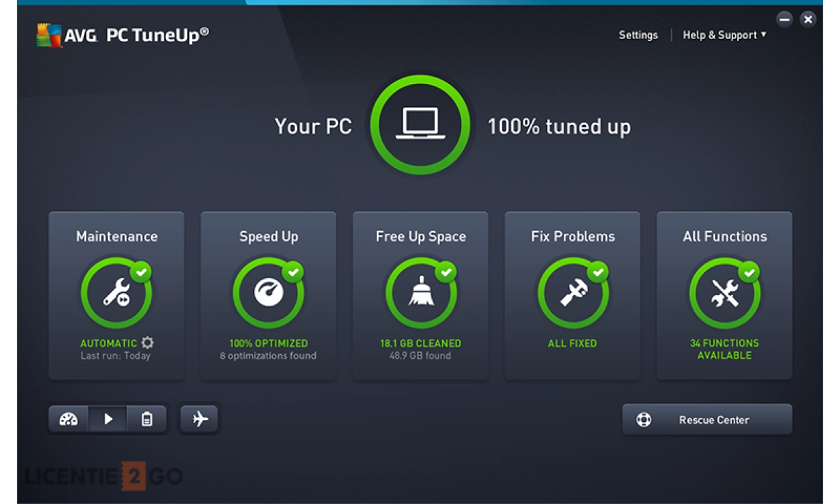Minimize the TuneUp window
Image resolution: width=840 pixels, height=504 pixels.
(x=784, y=19)
